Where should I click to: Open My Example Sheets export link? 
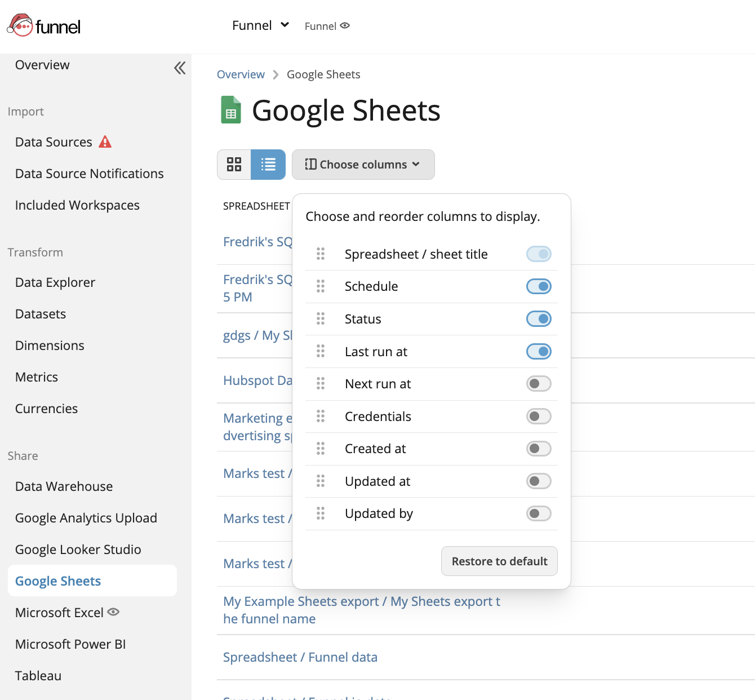pyautogui.click(x=362, y=610)
